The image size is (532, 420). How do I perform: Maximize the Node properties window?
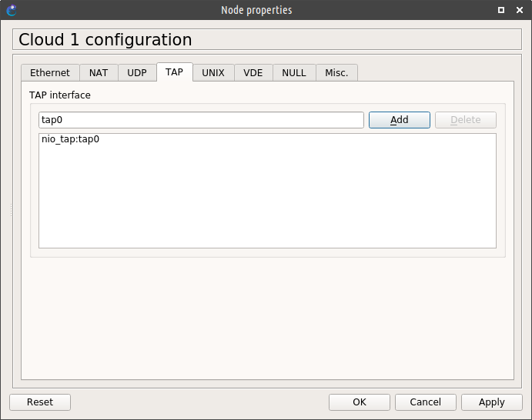(x=501, y=10)
